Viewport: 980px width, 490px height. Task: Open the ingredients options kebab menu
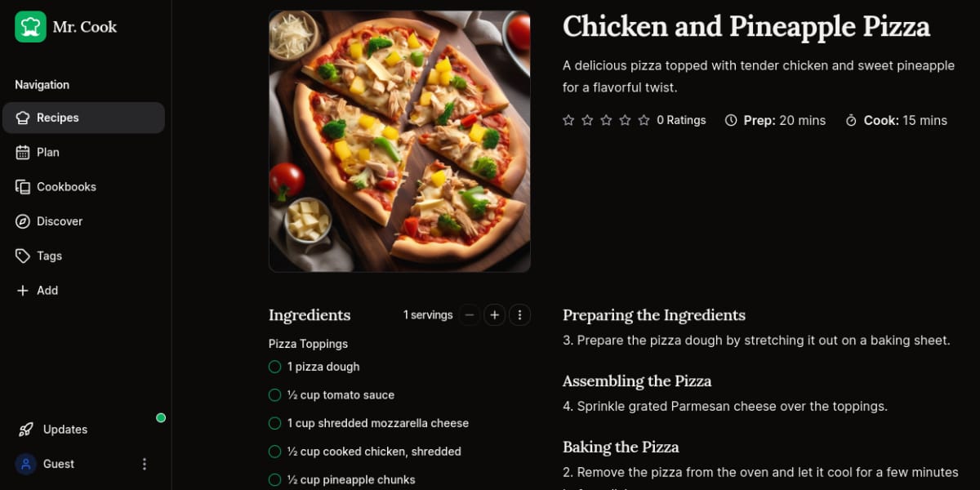click(520, 314)
